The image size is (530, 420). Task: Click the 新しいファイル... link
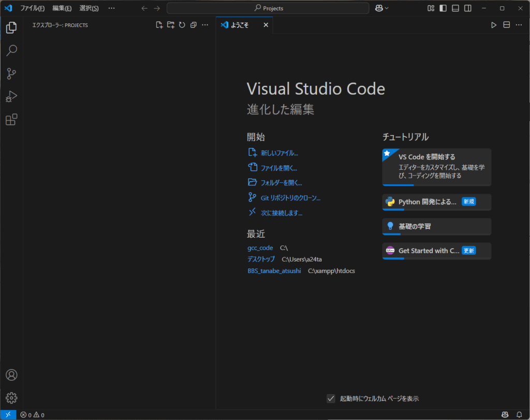tap(279, 153)
